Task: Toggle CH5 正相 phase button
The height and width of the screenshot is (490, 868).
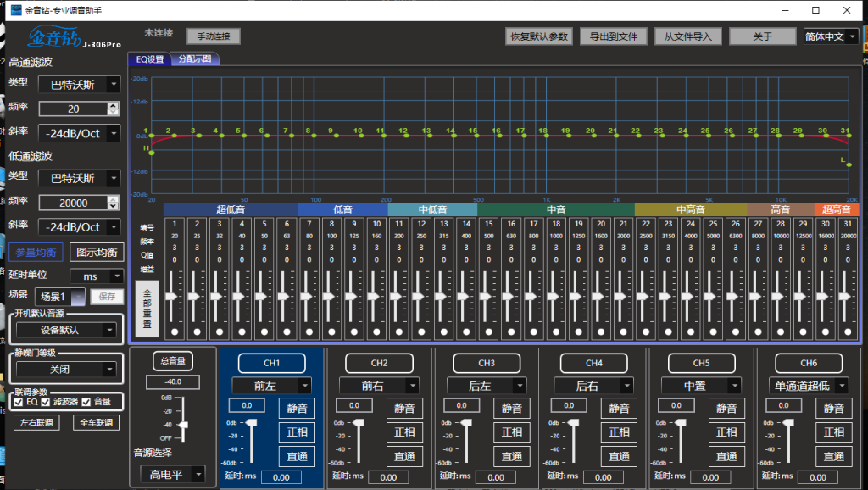Action: pyautogui.click(x=726, y=432)
